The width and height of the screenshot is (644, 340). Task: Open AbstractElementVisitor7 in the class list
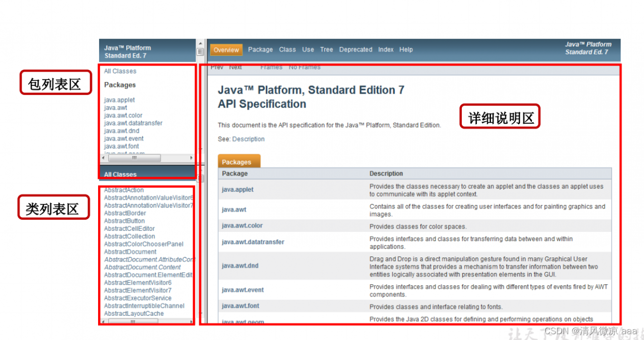138,291
